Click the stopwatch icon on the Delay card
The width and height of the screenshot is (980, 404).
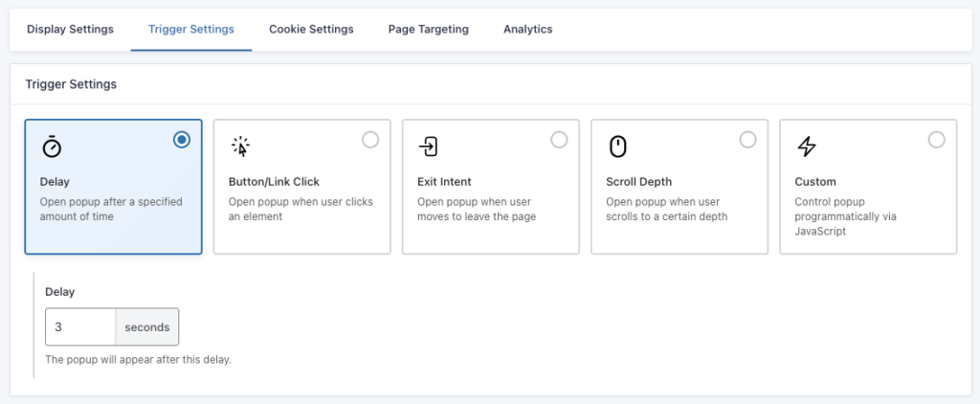pyautogui.click(x=52, y=146)
